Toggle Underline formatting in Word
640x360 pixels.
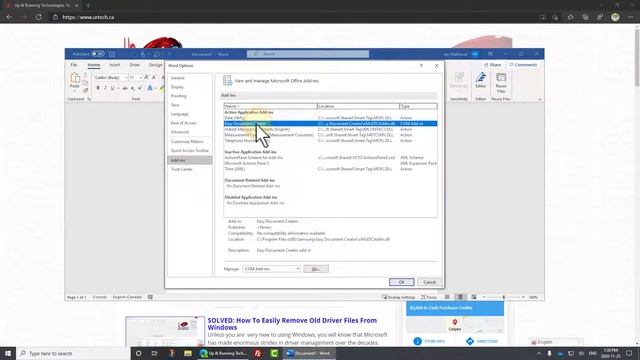[113, 88]
